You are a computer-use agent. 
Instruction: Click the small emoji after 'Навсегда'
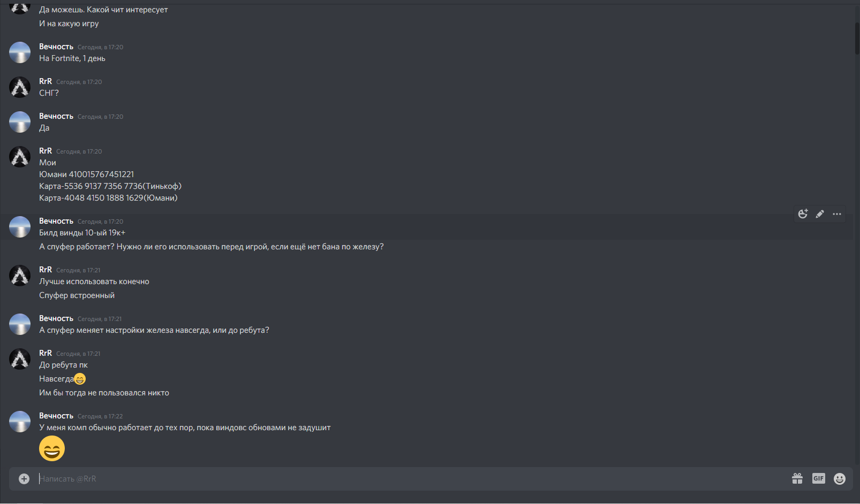pyautogui.click(x=80, y=379)
